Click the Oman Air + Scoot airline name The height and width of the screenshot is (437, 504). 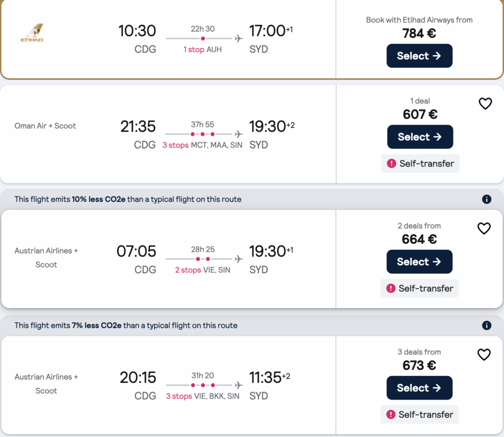coord(45,126)
